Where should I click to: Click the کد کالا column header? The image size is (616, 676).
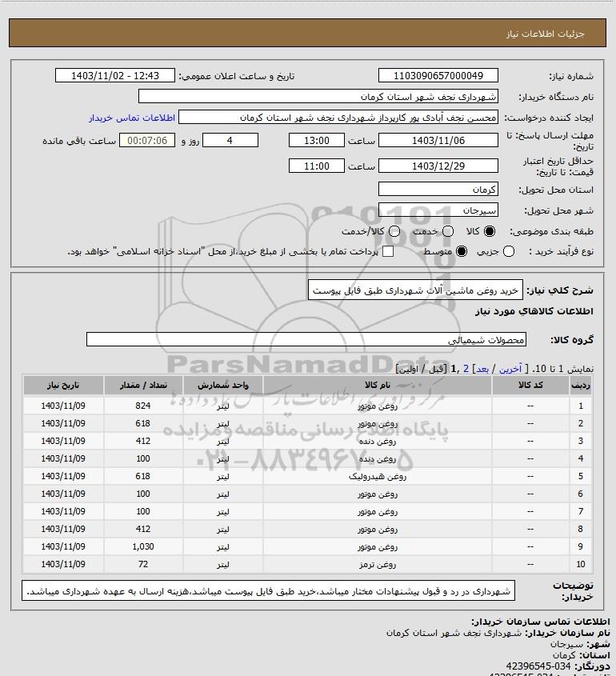[530, 385]
